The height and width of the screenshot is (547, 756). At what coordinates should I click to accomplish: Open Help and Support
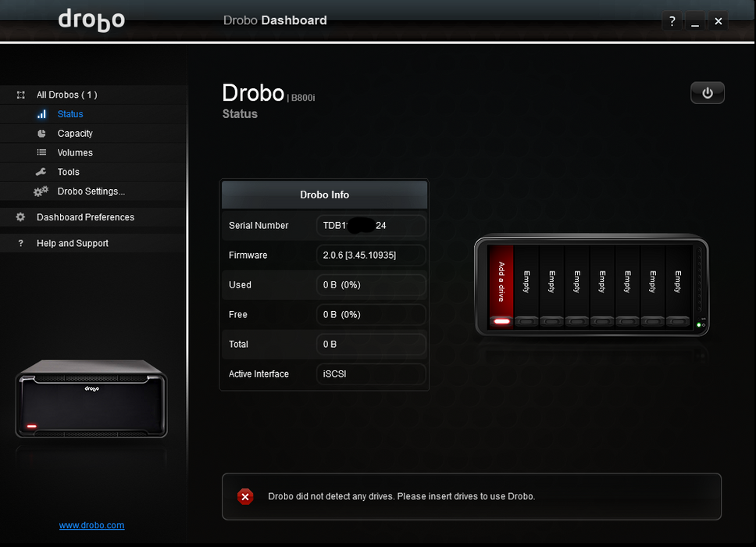[94, 244]
